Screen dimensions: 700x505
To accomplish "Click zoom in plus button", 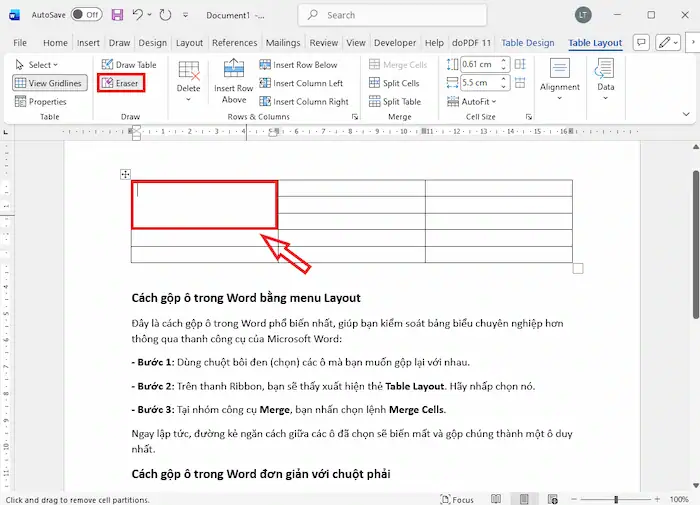I will pos(657,499).
